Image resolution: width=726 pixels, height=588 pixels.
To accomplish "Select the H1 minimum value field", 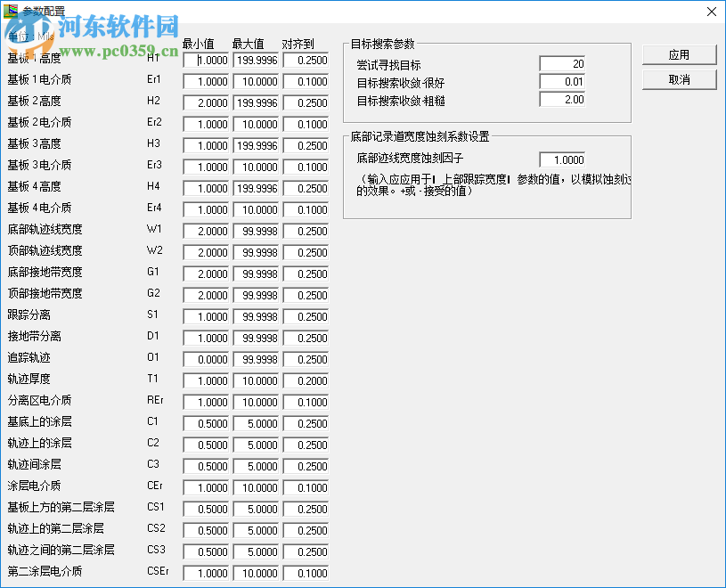I will 207,60.
